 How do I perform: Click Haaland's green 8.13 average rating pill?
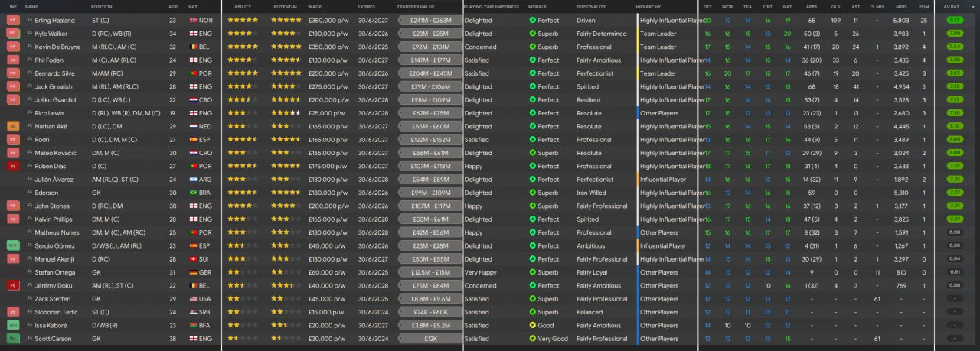tap(954, 21)
